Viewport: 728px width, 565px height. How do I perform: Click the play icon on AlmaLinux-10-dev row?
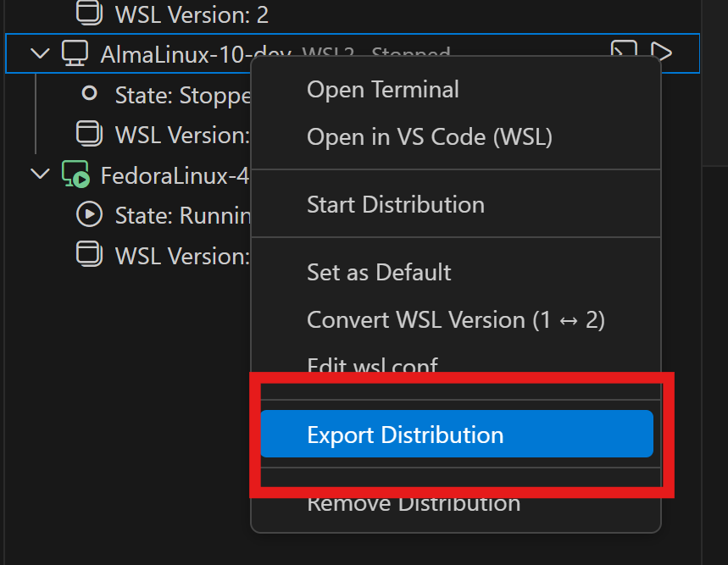pos(662,52)
